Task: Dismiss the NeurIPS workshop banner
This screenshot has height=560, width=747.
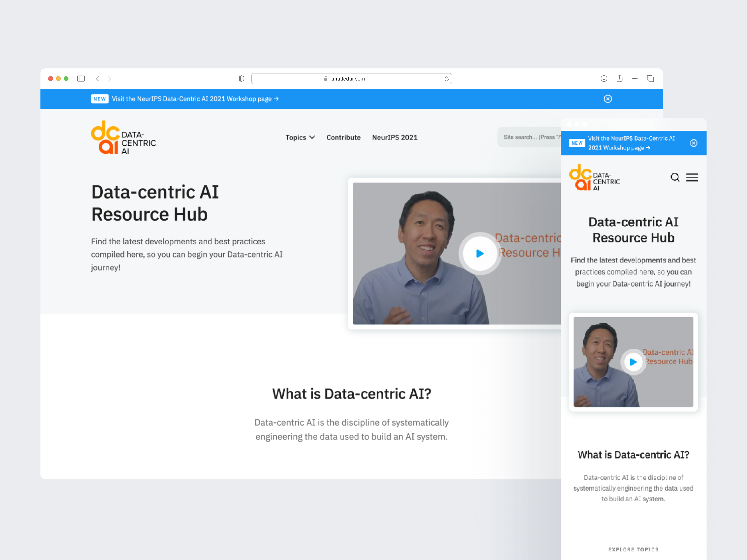Action: click(608, 99)
